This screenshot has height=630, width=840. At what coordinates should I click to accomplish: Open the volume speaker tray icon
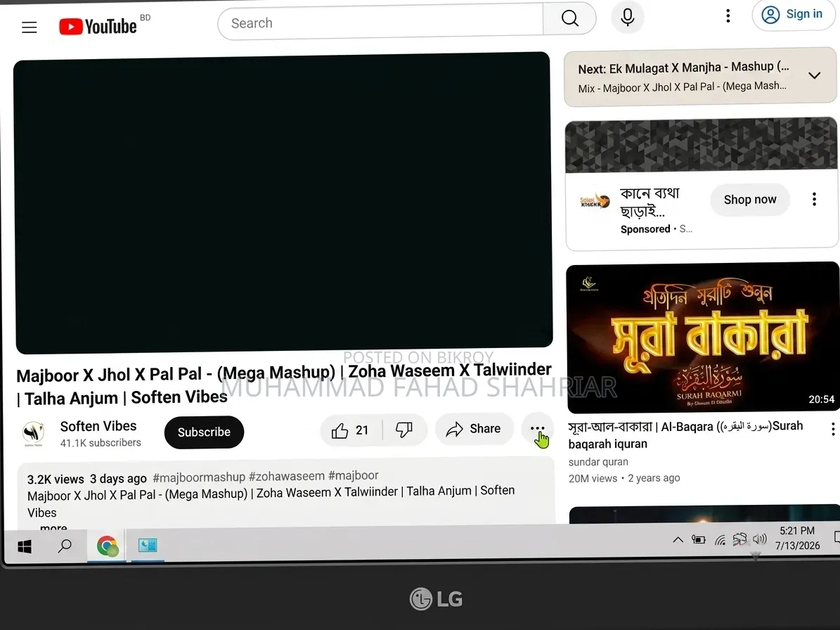coord(760,539)
